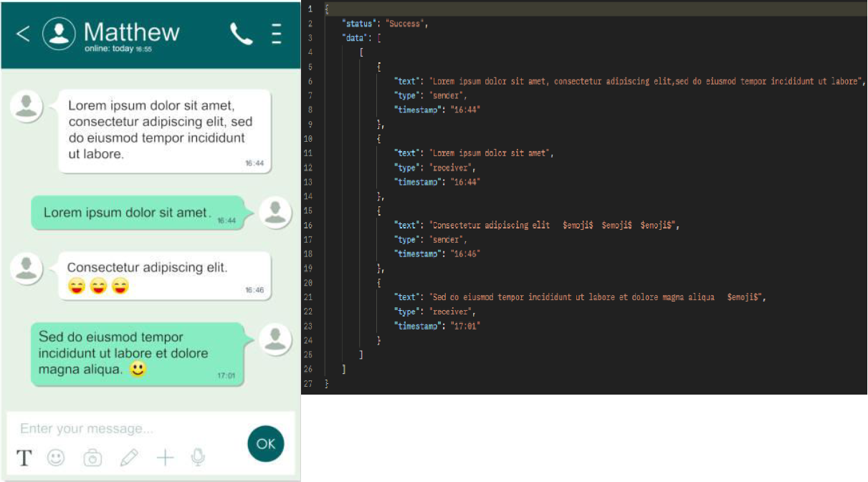Select the text formatting T icon
Image resolution: width=868 pixels, height=482 pixels.
24,458
